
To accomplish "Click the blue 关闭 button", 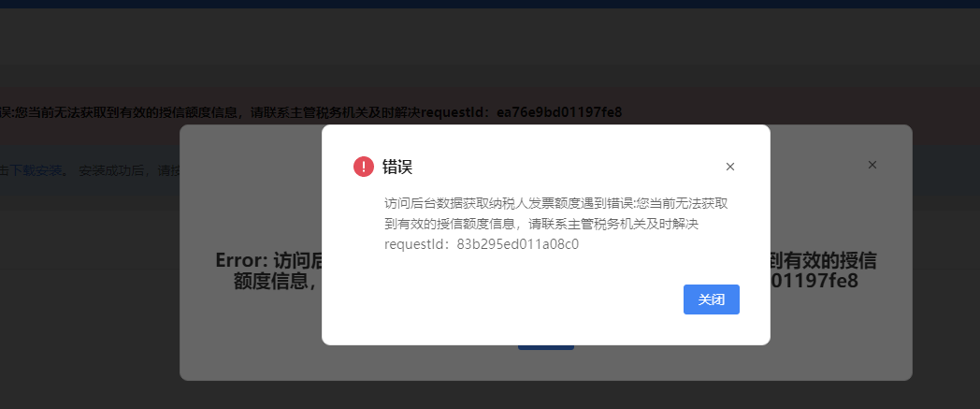I will click(x=712, y=299).
